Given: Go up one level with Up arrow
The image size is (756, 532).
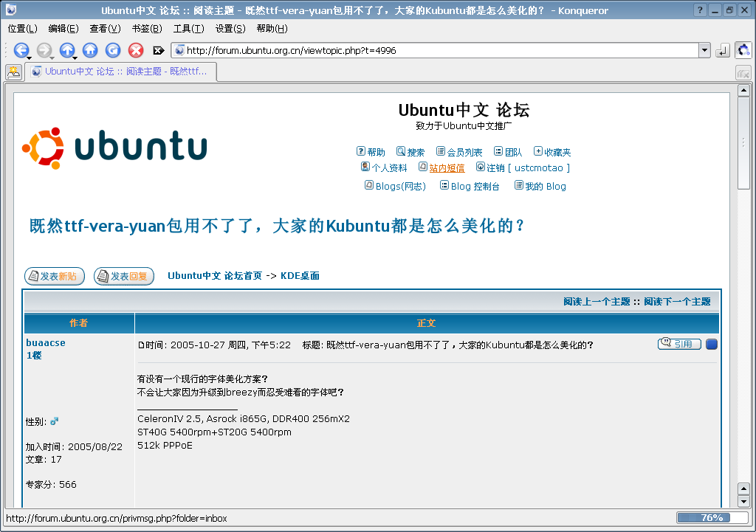Looking at the screenshot, I should (67, 49).
